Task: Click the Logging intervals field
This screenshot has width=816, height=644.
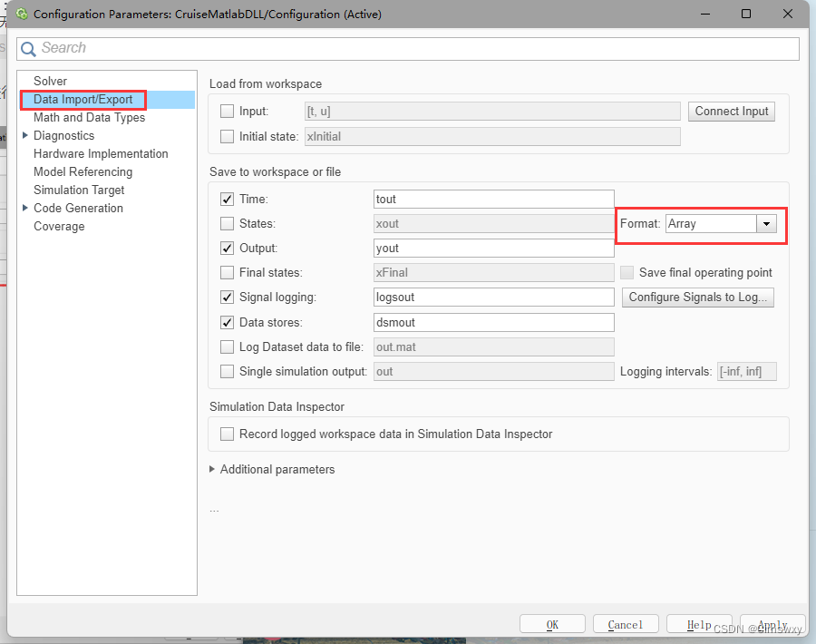Action: pyautogui.click(x=747, y=371)
